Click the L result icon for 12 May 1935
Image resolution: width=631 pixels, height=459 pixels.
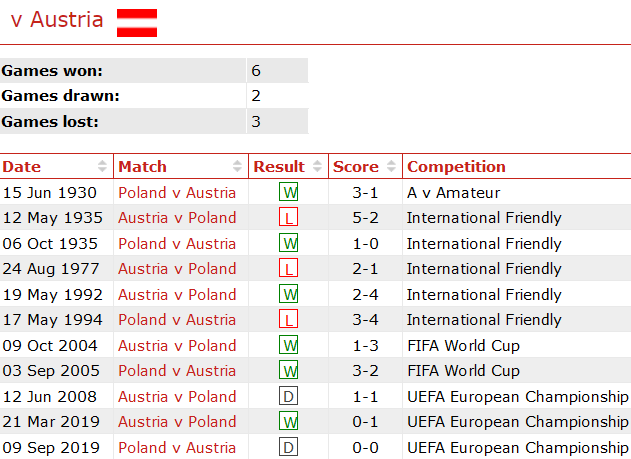289,218
